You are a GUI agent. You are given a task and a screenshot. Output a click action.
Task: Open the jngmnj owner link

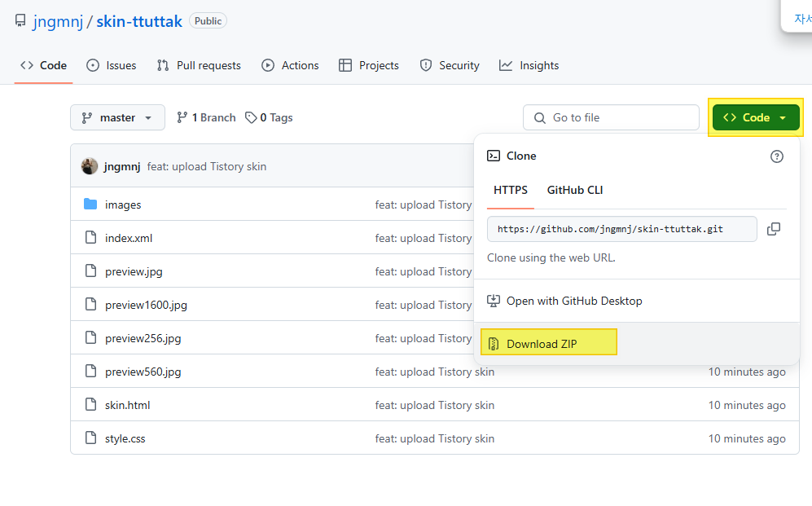pos(58,21)
